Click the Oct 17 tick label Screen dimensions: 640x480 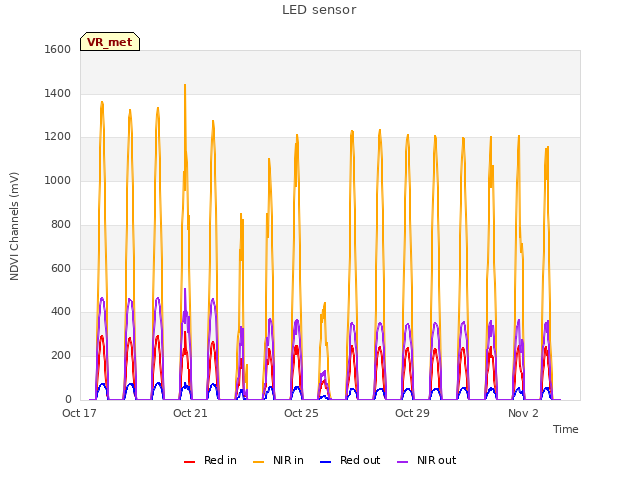coord(79,413)
